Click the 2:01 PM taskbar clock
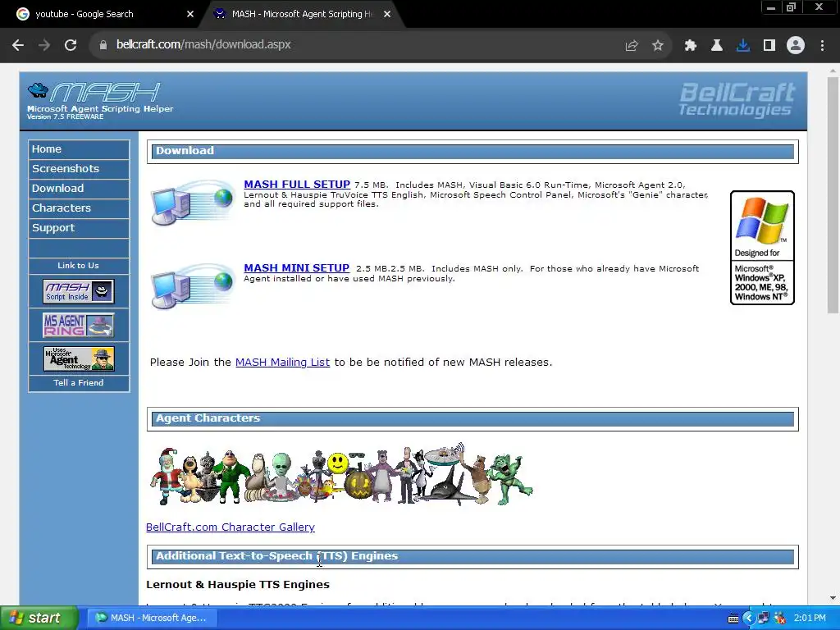840x630 pixels. (x=810, y=619)
